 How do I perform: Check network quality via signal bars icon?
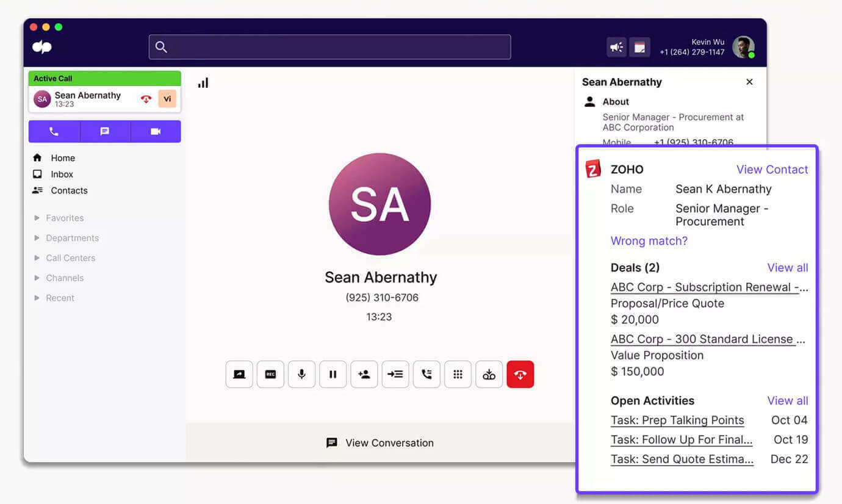coord(203,82)
